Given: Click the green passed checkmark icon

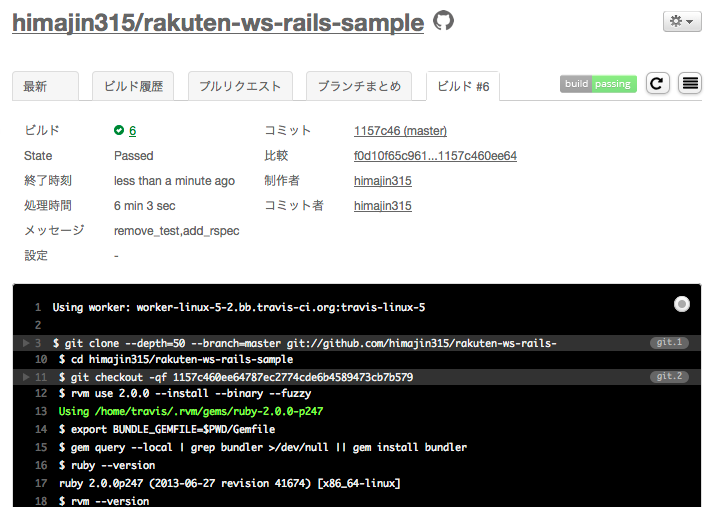Looking at the screenshot, I should [119, 130].
